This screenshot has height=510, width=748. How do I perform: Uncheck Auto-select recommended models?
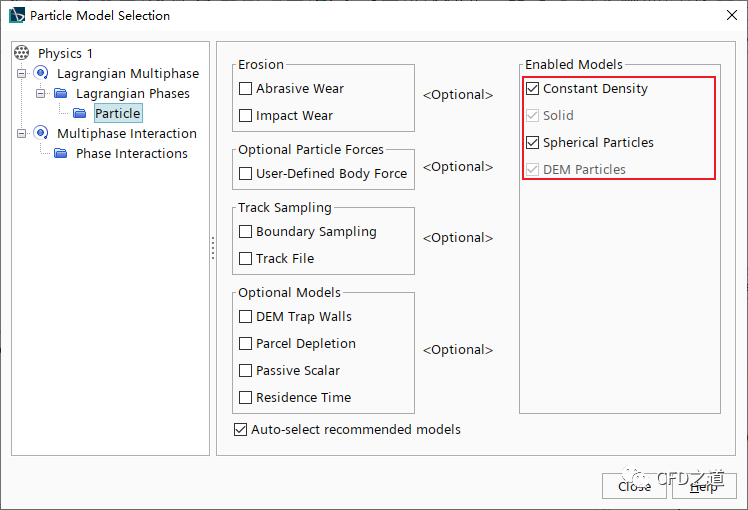pyautogui.click(x=240, y=430)
